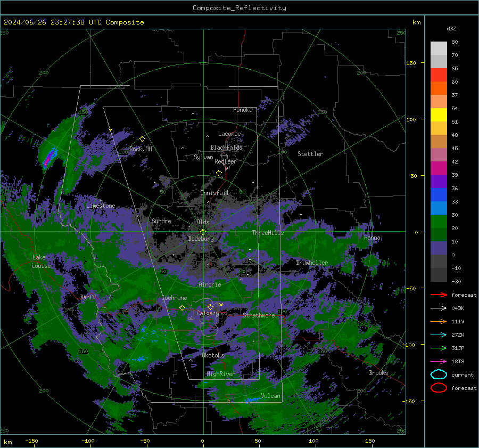Screen dimensions: 479x448
Task: Click the yellow diamond marker below Cochrane
Action: pyautogui.click(x=183, y=307)
